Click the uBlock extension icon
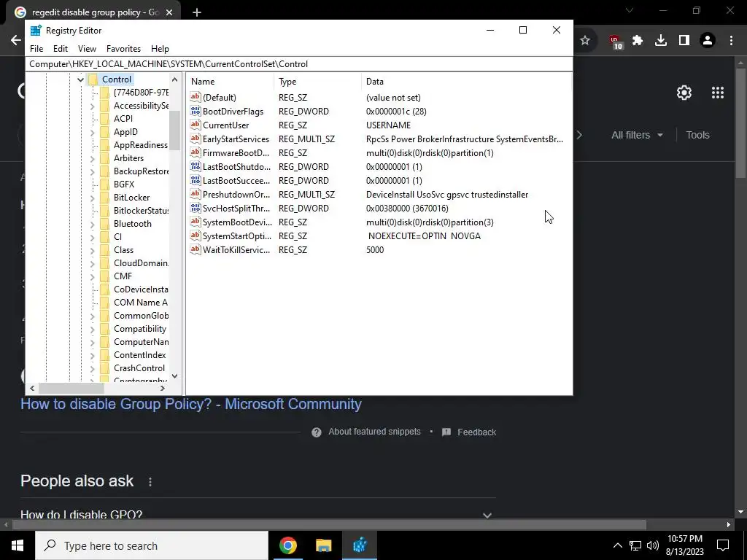 tap(615, 42)
